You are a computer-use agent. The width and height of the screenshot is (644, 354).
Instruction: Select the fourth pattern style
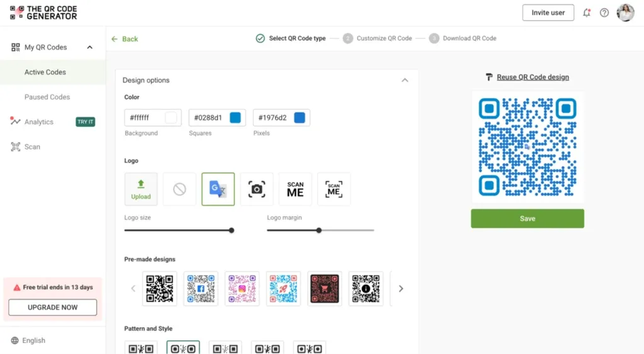click(267, 348)
